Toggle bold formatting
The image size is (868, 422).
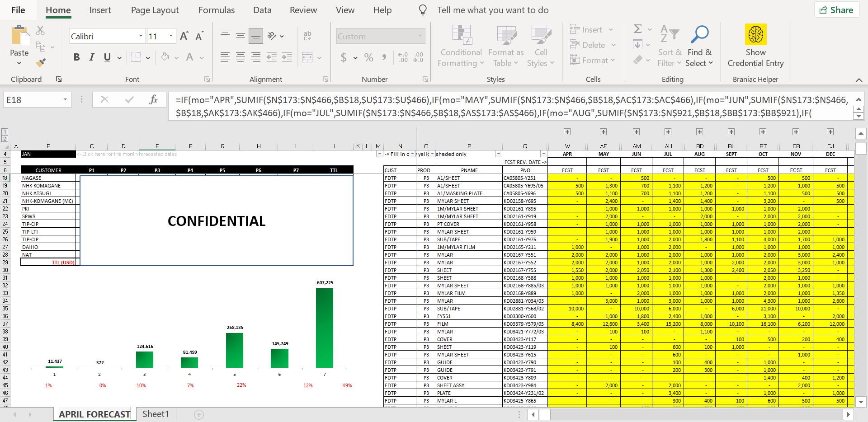pyautogui.click(x=76, y=57)
